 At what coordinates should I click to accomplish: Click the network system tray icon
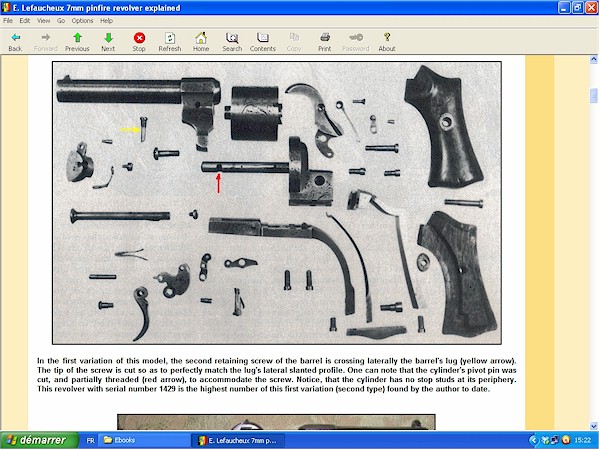point(554,440)
